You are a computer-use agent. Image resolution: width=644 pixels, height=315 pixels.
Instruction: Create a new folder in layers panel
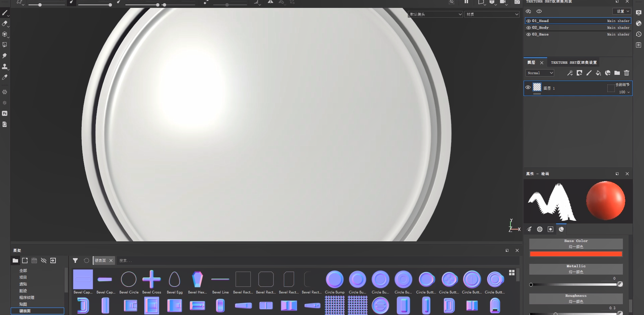click(617, 73)
